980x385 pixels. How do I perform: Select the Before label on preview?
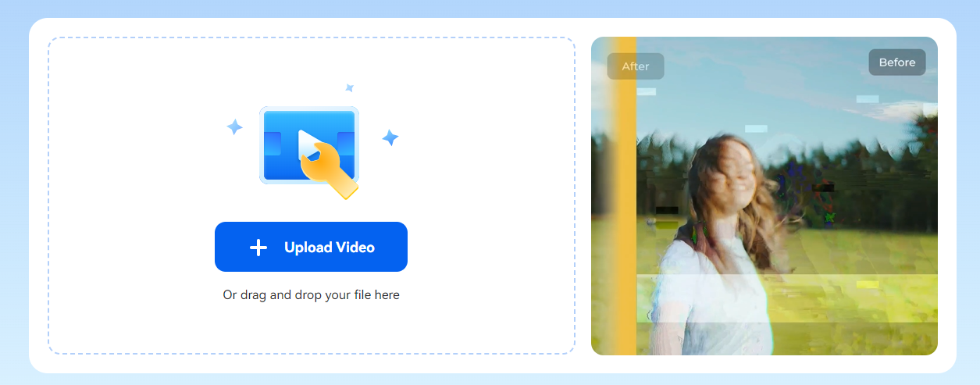click(896, 62)
